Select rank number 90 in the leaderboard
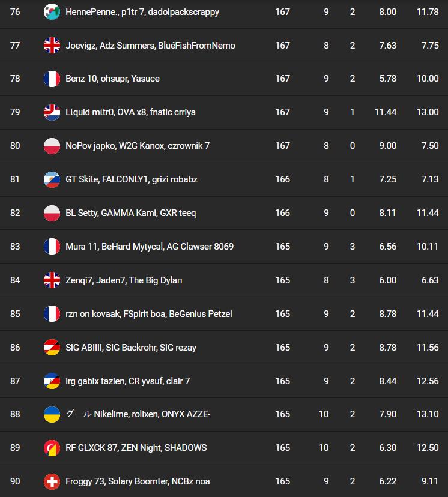The image size is (448, 497). pos(15,481)
